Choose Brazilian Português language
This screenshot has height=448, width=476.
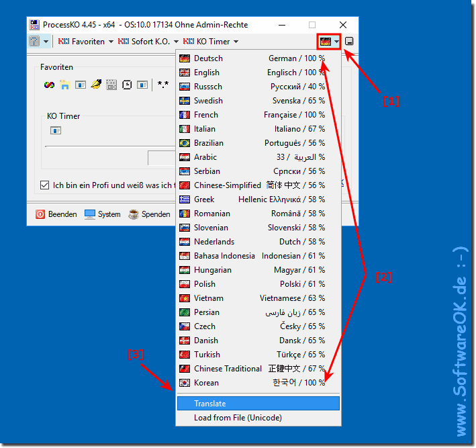(258, 143)
